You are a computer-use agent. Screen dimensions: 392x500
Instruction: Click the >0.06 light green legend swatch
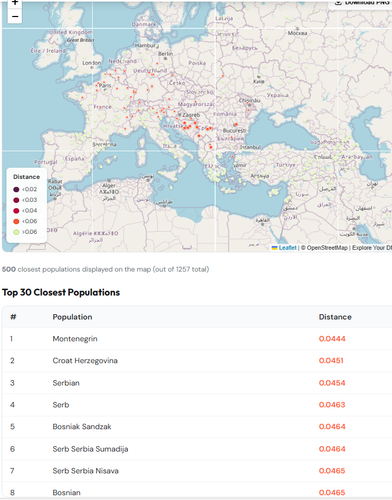tap(16, 232)
